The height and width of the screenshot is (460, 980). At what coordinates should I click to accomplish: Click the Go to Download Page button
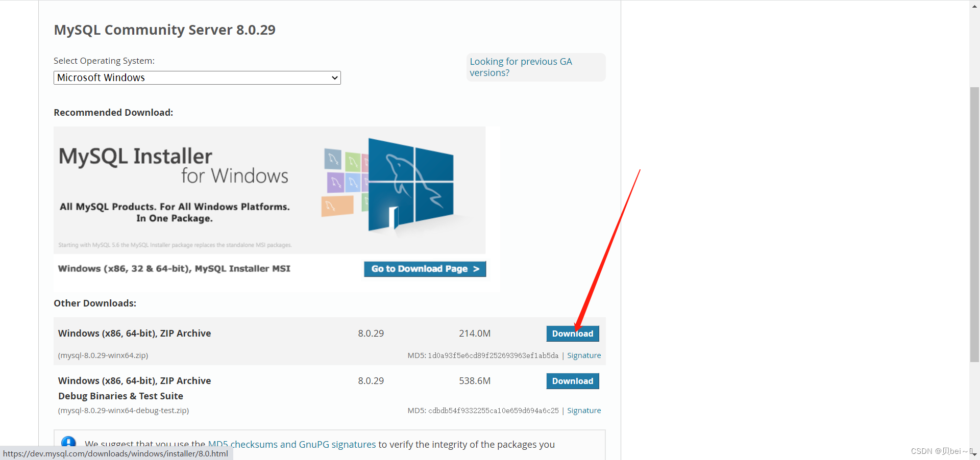[x=425, y=269]
